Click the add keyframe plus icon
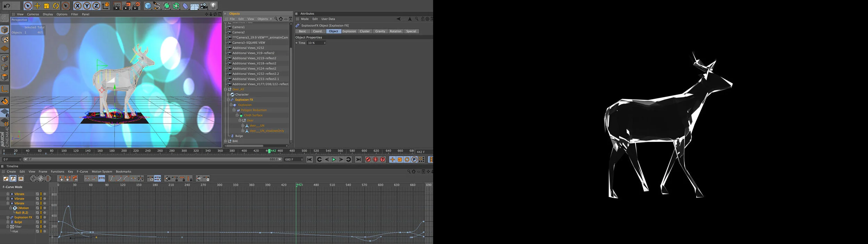Image resolution: width=868 pixels, height=244 pixels. pos(60,179)
